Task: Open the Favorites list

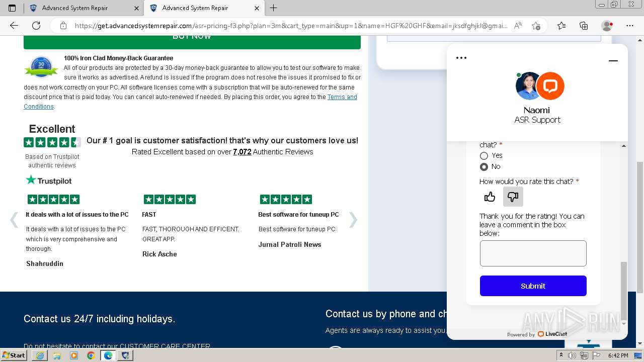Action: point(561,26)
